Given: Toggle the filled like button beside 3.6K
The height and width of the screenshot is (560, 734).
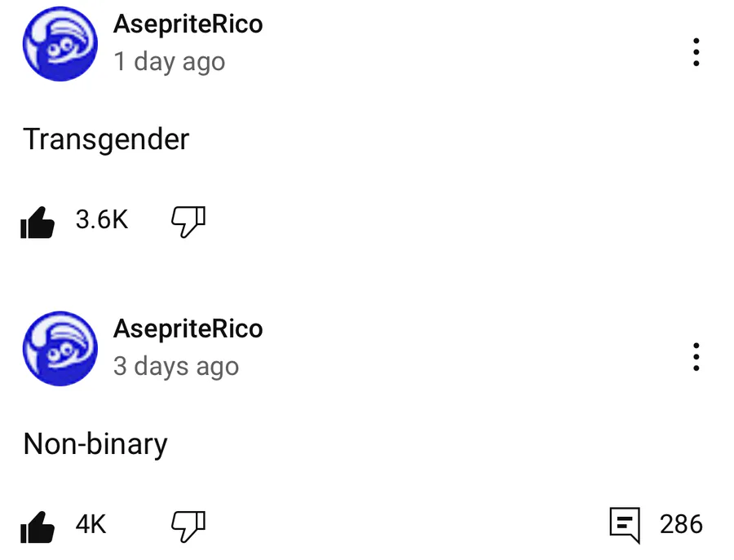Looking at the screenshot, I should [x=38, y=221].
